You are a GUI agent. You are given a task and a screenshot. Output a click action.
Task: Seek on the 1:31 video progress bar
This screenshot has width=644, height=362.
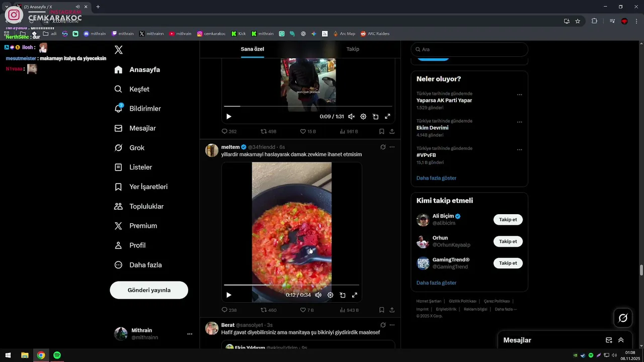(x=308, y=106)
